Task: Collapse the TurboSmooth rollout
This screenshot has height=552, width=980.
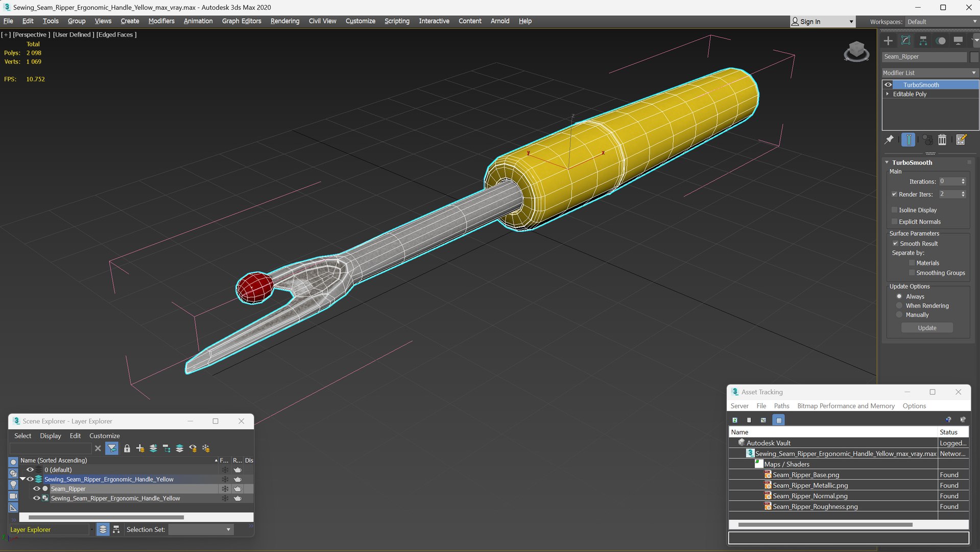Action: tap(887, 163)
